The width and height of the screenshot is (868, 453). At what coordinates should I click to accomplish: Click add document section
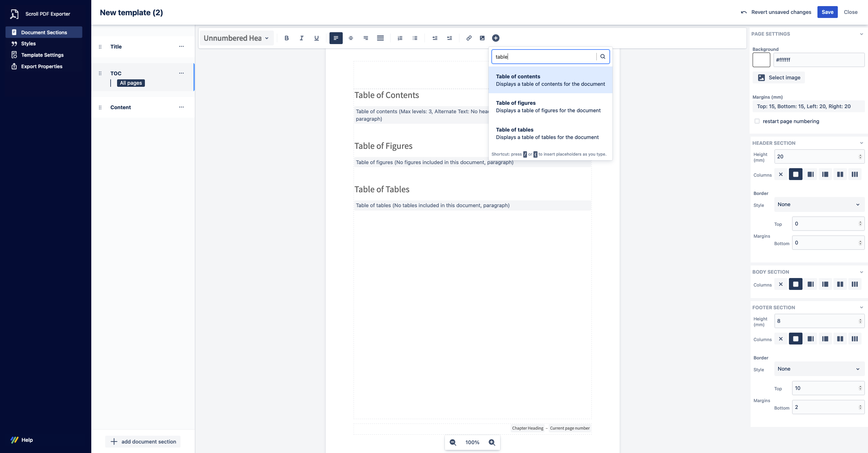tap(143, 441)
